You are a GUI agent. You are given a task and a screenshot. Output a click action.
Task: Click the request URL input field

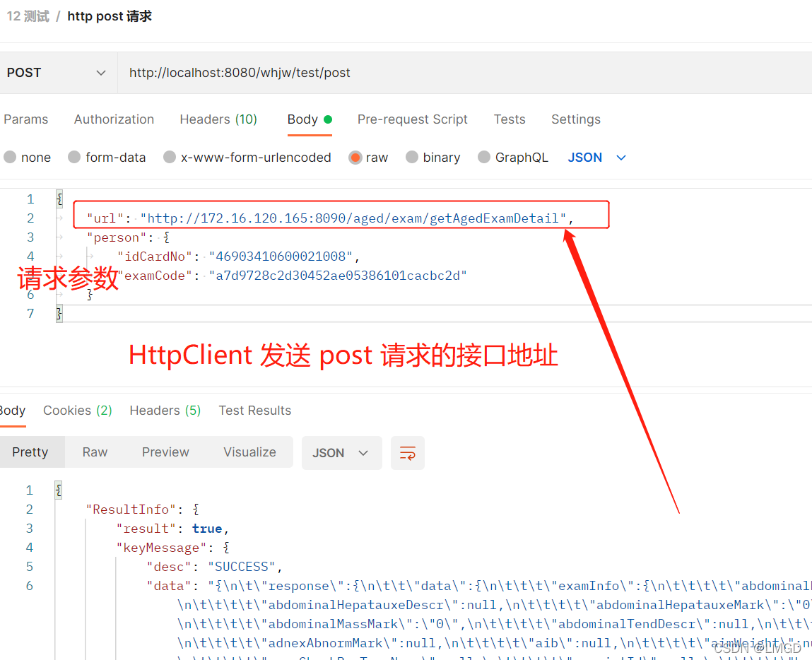pos(464,73)
